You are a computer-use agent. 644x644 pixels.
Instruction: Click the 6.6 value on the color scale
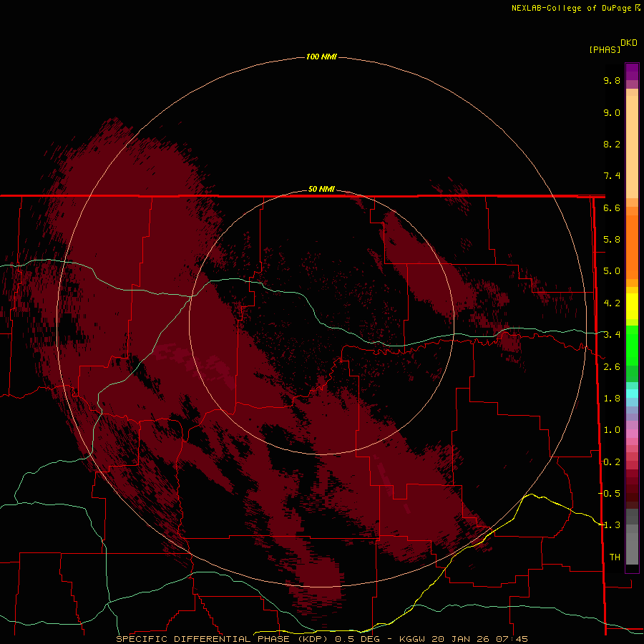pos(612,208)
